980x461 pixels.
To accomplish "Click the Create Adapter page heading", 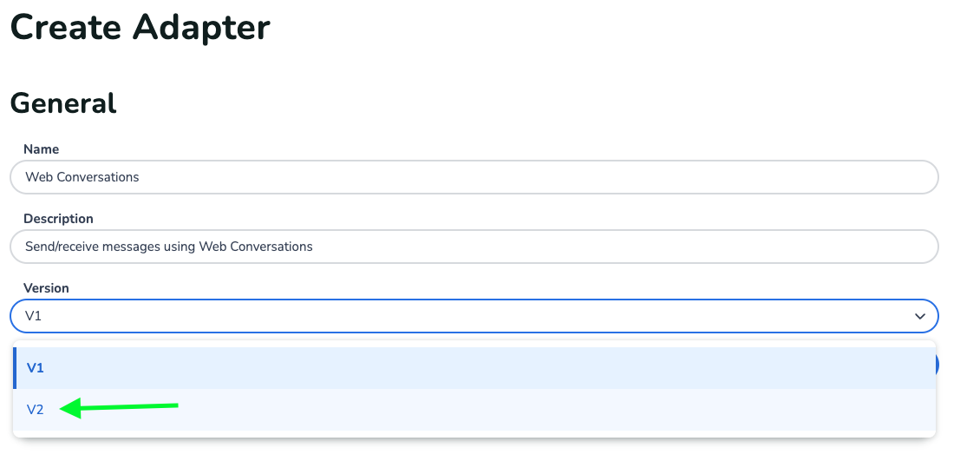I will point(140,27).
